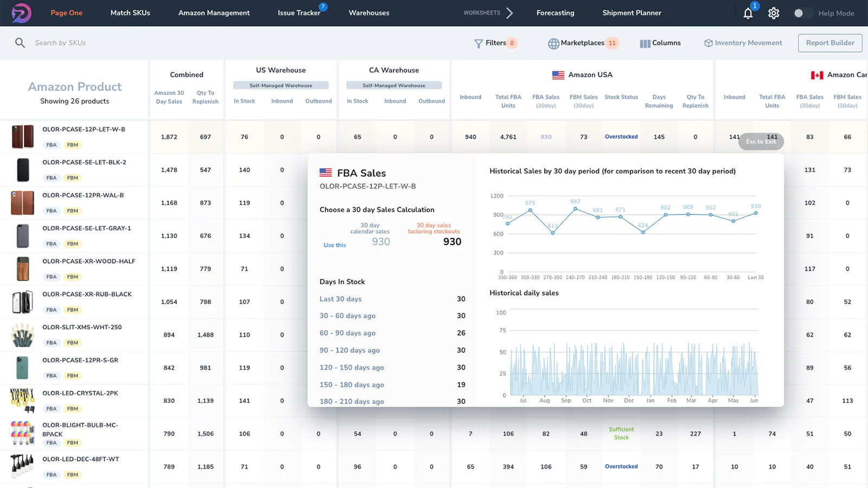Click the search magnifier icon

(x=20, y=43)
